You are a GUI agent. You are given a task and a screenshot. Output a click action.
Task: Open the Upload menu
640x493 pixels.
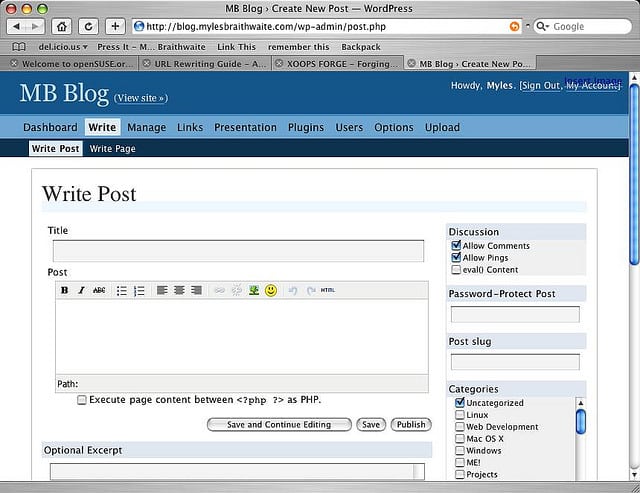442,127
